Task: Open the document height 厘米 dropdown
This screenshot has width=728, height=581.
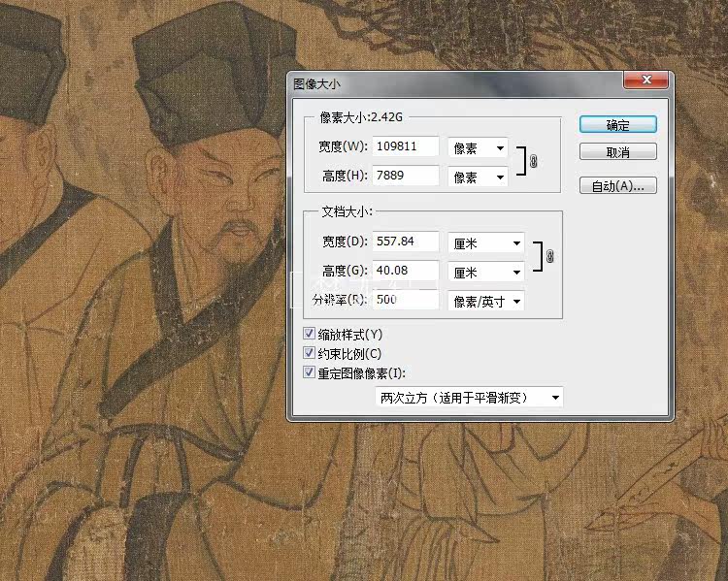Action: pos(486,273)
